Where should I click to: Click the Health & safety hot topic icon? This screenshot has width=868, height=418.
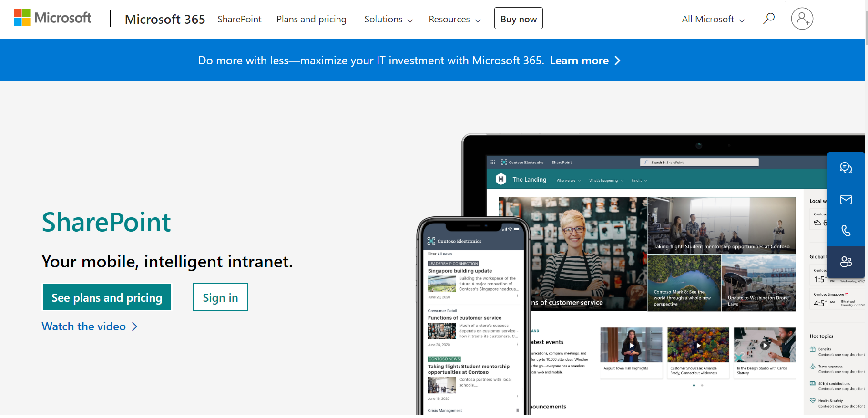(x=813, y=401)
